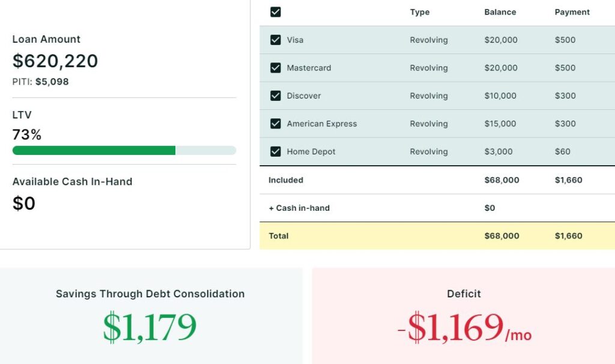
Task: Select the Loan Amount $620,220 value
Action: 55,61
